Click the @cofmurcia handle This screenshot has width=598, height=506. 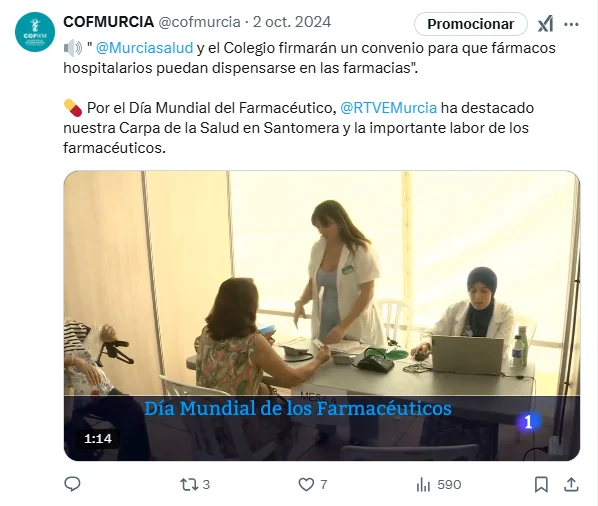click(x=199, y=22)
